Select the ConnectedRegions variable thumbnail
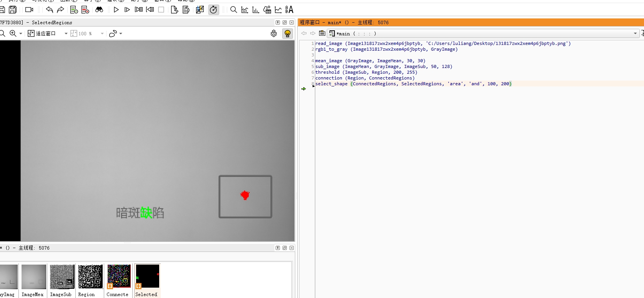Image resolution: width=644 pixels, height=298 pixels. 119,281
